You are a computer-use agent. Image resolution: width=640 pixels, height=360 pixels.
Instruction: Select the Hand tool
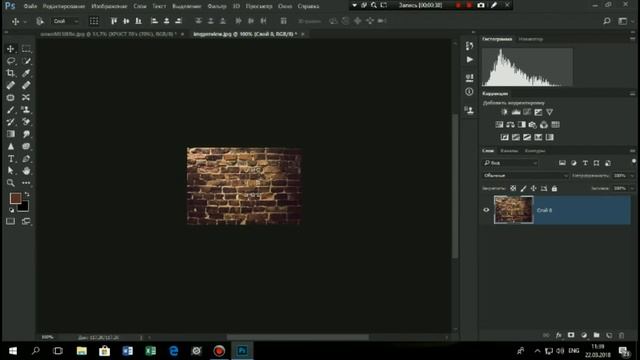pyautogui.click(x=26, y=171)
